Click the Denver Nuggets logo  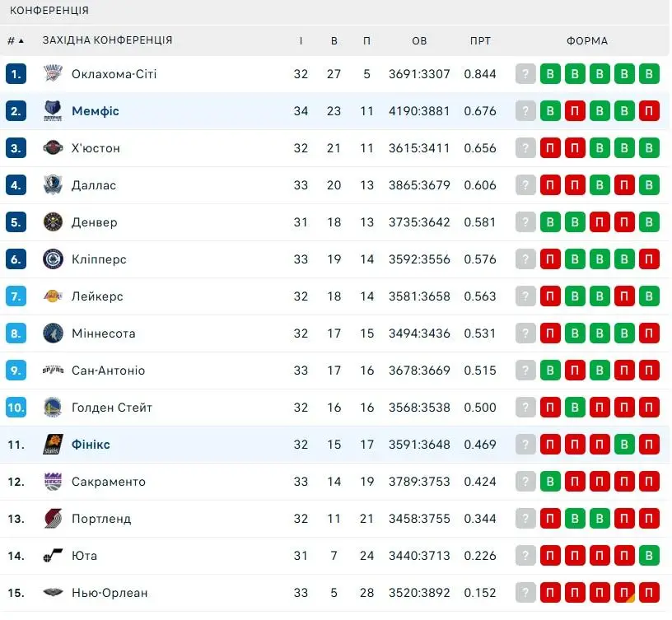point(54,222)
